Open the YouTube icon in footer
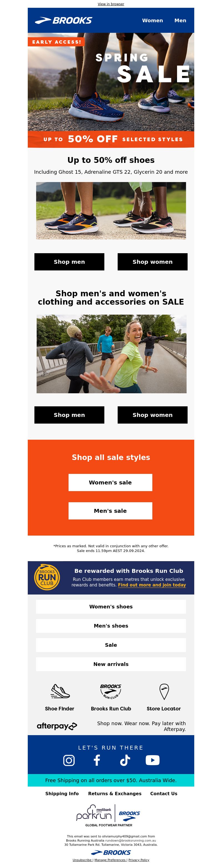Screen dimensions: 222x868 tap(152, 760)
